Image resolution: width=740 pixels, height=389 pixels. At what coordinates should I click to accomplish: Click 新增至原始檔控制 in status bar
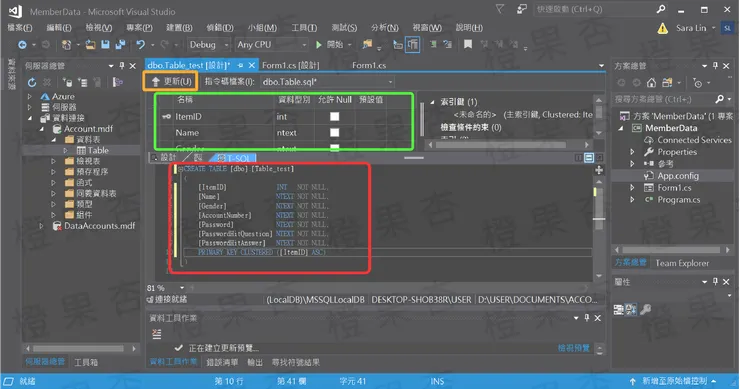(x=674, y=381)
